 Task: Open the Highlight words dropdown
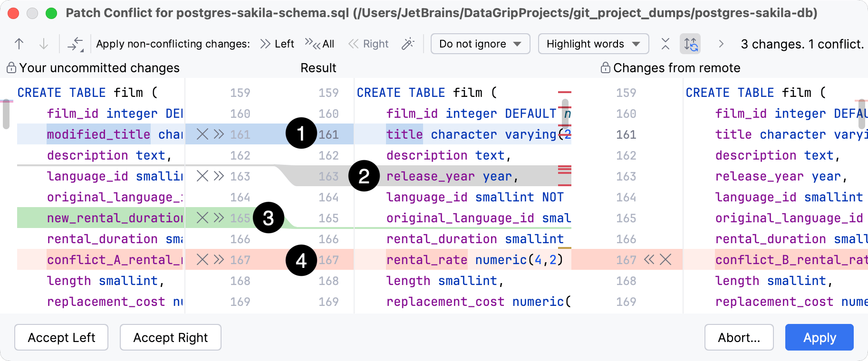[593, 44]
